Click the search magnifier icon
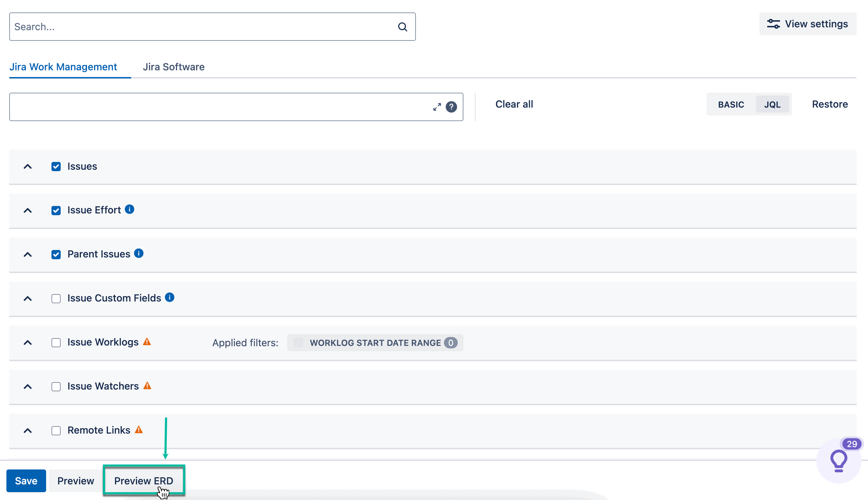868x500 pixels. point(402,26)
